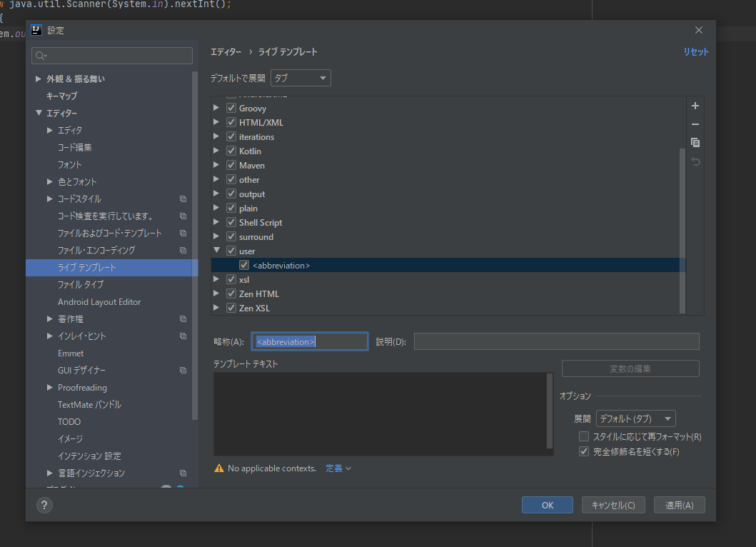Click the plus icon to add template
The height and width of the screenshot is (547, 756).
[x=695, y=106]
